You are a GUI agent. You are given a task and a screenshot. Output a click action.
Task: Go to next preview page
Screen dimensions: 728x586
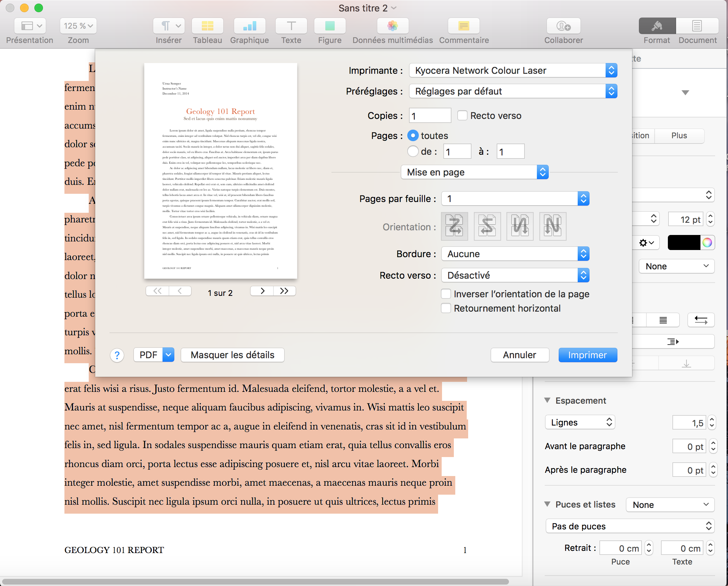(x=262, y=291)
